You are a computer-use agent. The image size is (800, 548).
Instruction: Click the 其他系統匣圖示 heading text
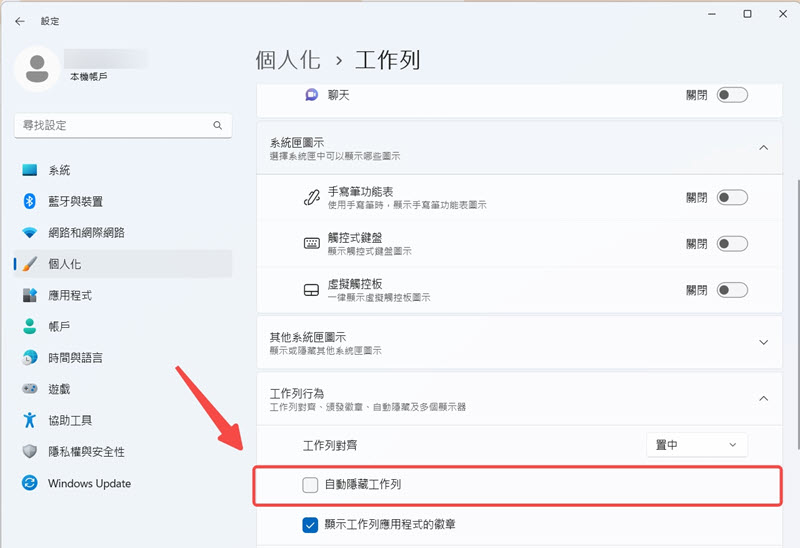pos(308,337)
